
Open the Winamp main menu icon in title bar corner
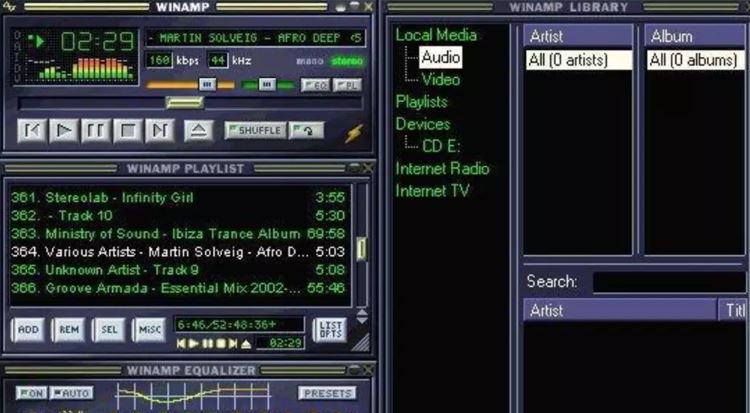point(9,6)
